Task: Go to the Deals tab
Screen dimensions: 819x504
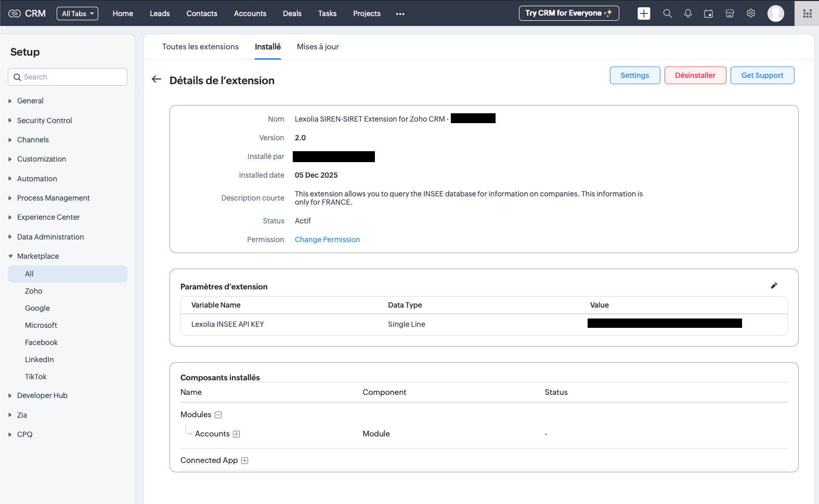Action: click(292, 14)
